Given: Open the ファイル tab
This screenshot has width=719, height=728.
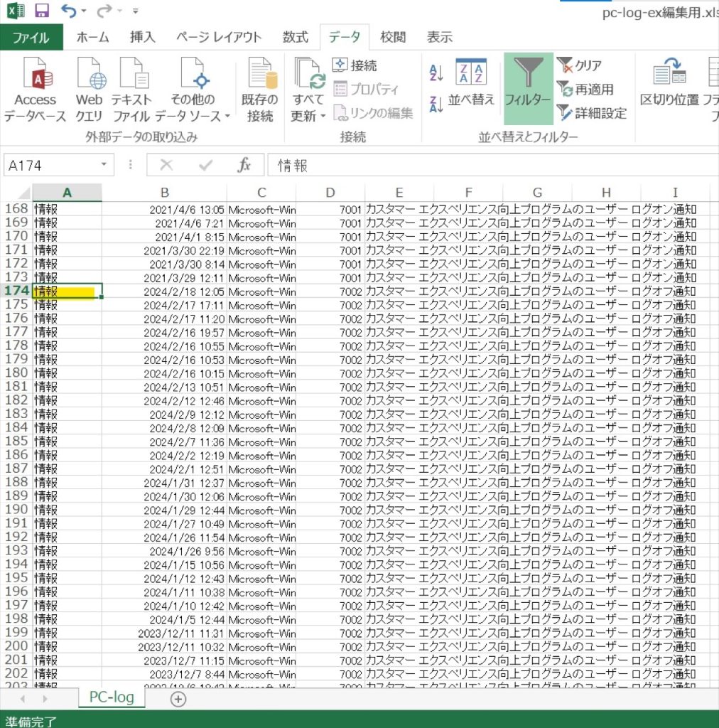Looking at the screenshot, I should 31,37.
